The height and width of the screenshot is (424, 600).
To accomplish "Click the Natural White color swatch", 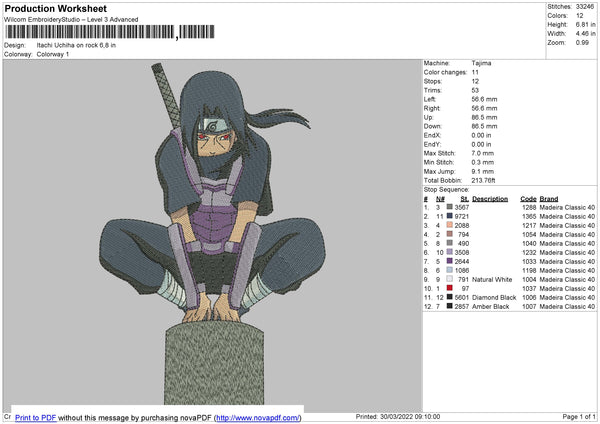I will (450, 279).
